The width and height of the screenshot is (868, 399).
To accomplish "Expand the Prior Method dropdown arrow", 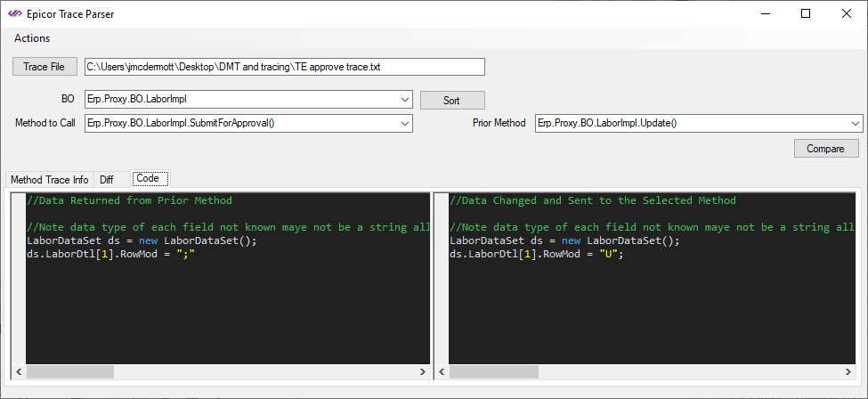I will 856,123.
